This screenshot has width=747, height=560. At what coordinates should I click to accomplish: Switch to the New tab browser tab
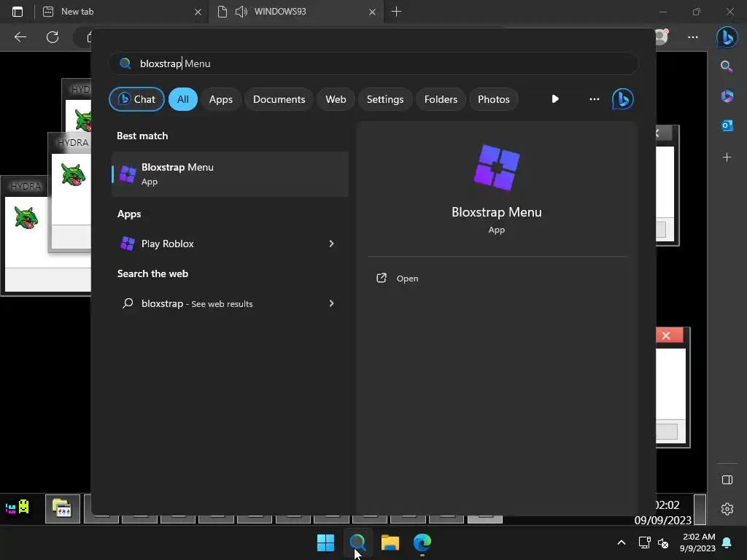click(122, 12)
